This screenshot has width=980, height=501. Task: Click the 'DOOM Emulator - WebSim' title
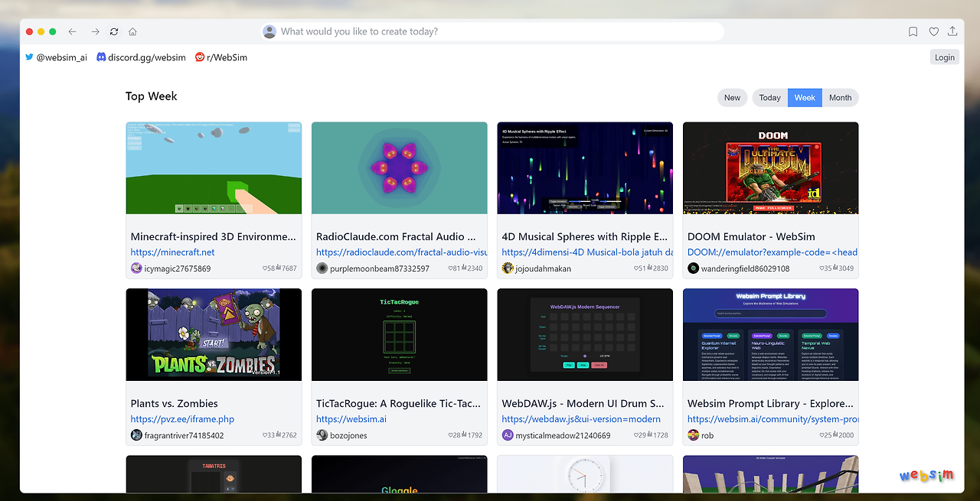pos(751,236)
